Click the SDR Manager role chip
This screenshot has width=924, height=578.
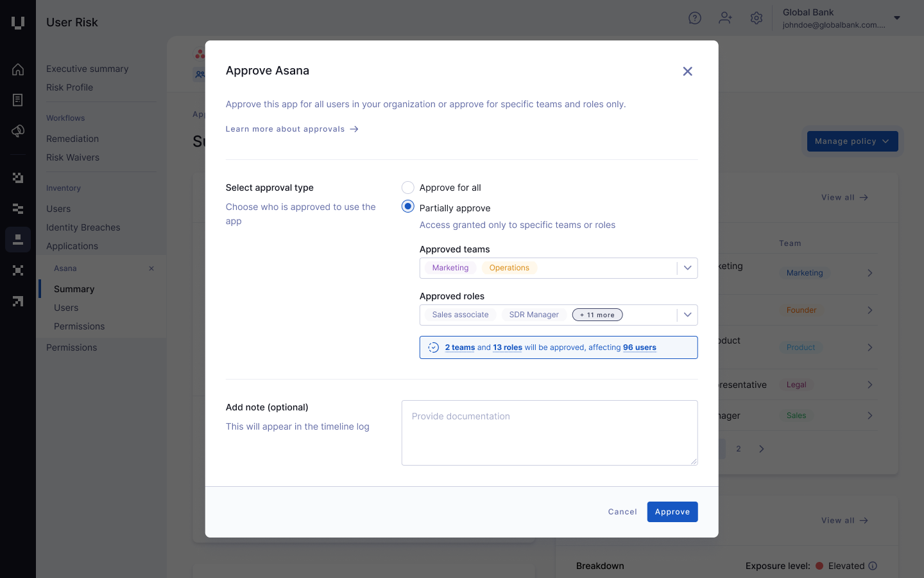click(534, 315)
